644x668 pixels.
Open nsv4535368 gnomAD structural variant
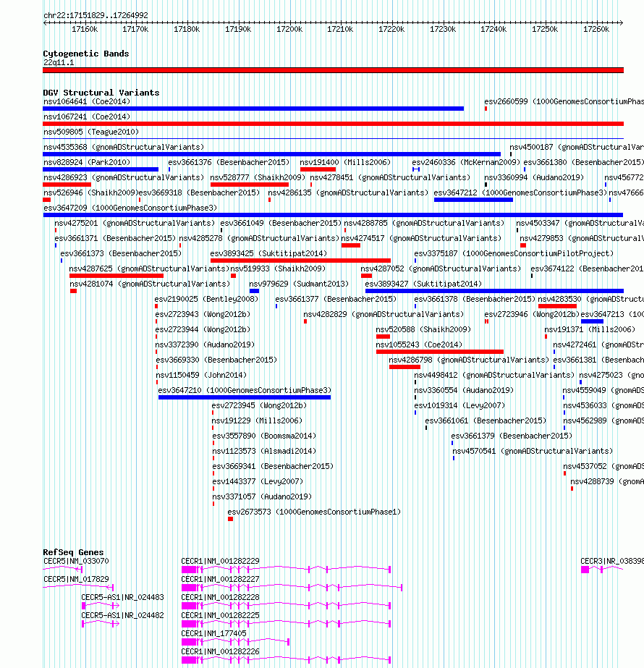[x=124, y=147]
